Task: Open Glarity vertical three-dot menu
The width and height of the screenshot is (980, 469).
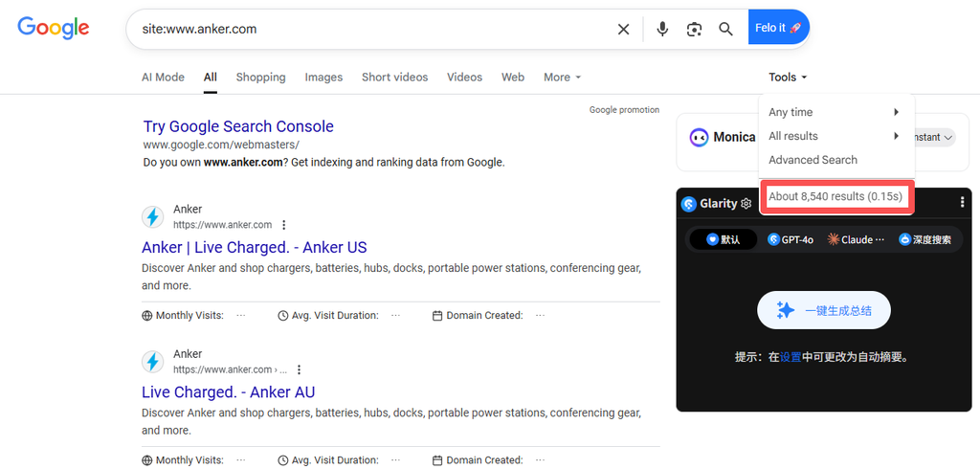Action: [x=962, y=202]
